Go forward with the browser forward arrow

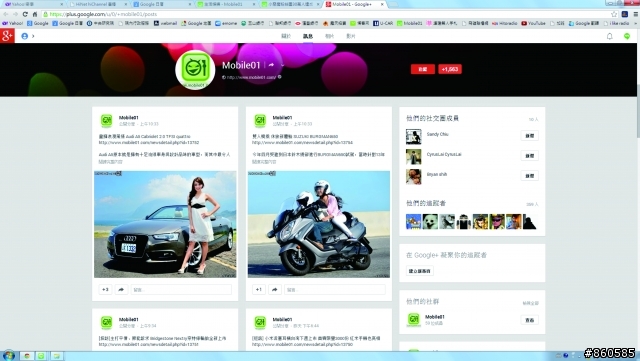(x=15, y=14)
